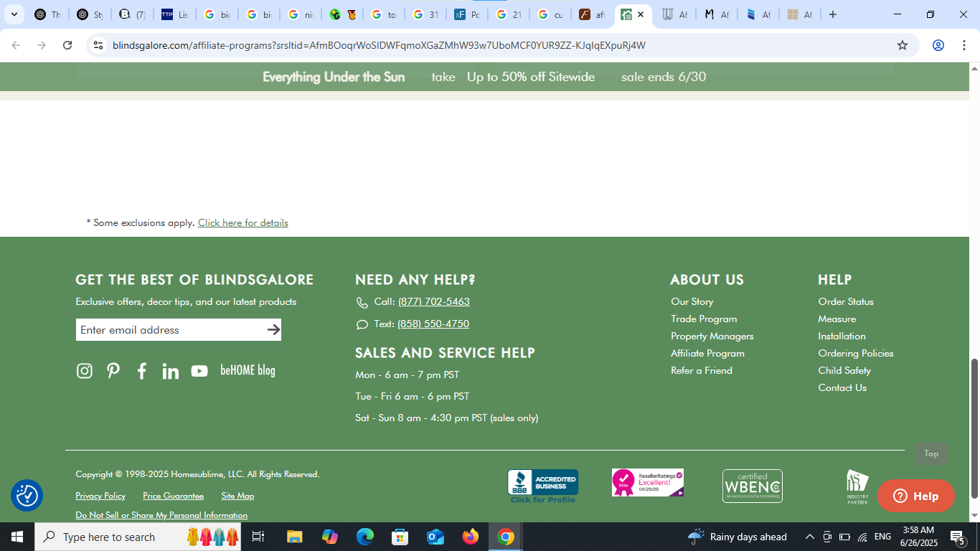
Task: Open Ordering Policies link
Action: click(856, 354)
